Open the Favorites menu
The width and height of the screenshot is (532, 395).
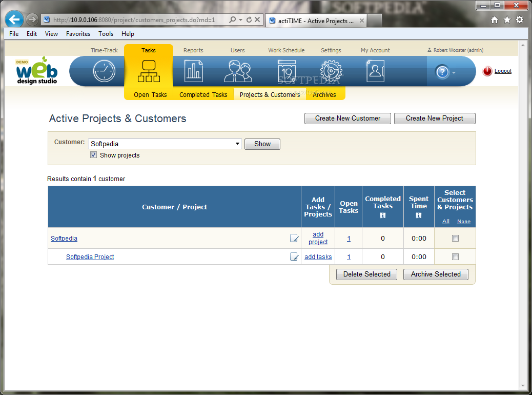click(78, 34)
